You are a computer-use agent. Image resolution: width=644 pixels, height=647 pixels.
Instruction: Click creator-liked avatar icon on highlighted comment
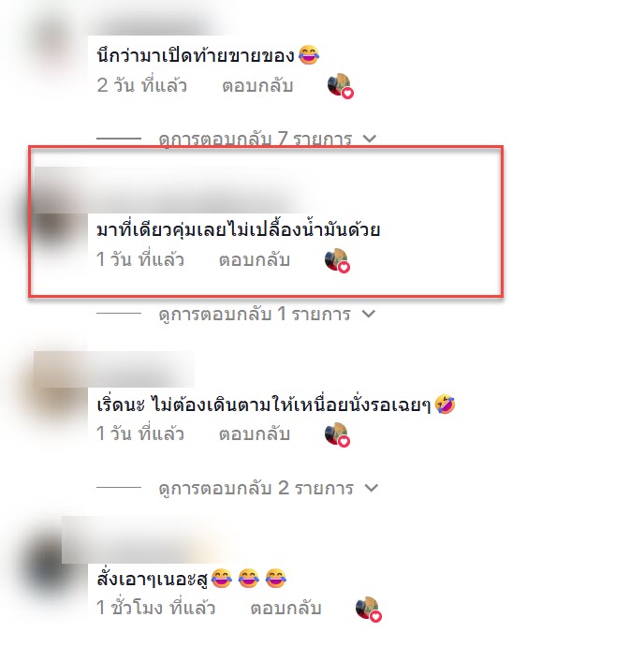pyautogui.click(x=337, y=261)
